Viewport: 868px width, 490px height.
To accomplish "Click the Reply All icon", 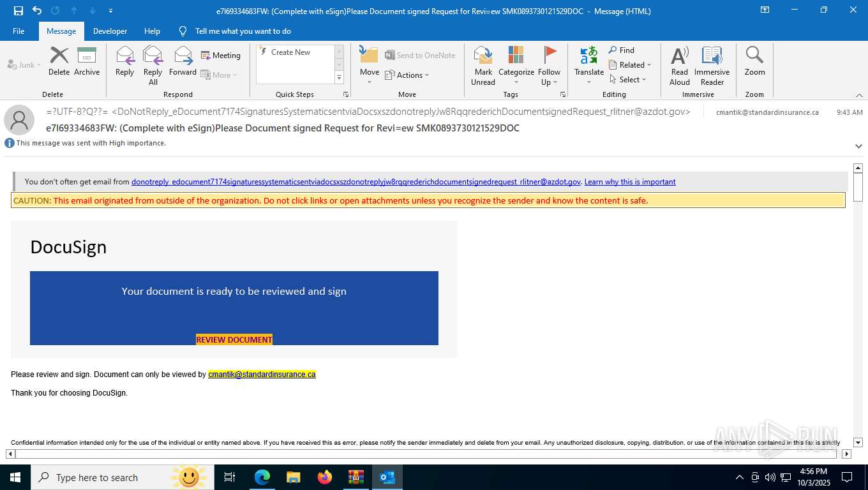I will 153,65.
